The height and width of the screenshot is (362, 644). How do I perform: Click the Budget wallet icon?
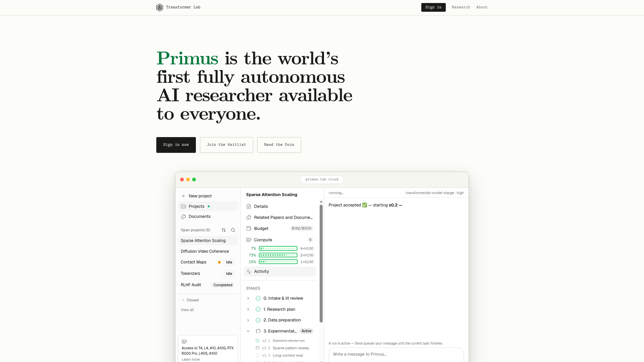pos(249,229)
